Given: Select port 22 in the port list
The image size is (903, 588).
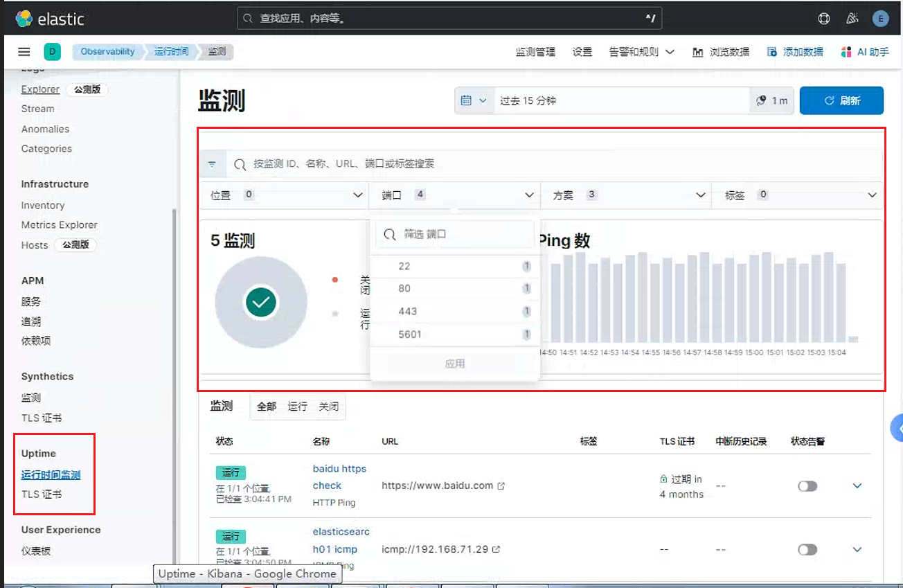Looking at the screenshot, I should click(x=455, y=267).
